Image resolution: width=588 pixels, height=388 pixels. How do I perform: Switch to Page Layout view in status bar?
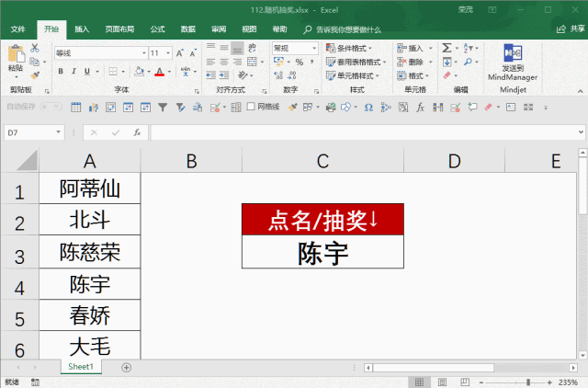(x=442, y=382)
